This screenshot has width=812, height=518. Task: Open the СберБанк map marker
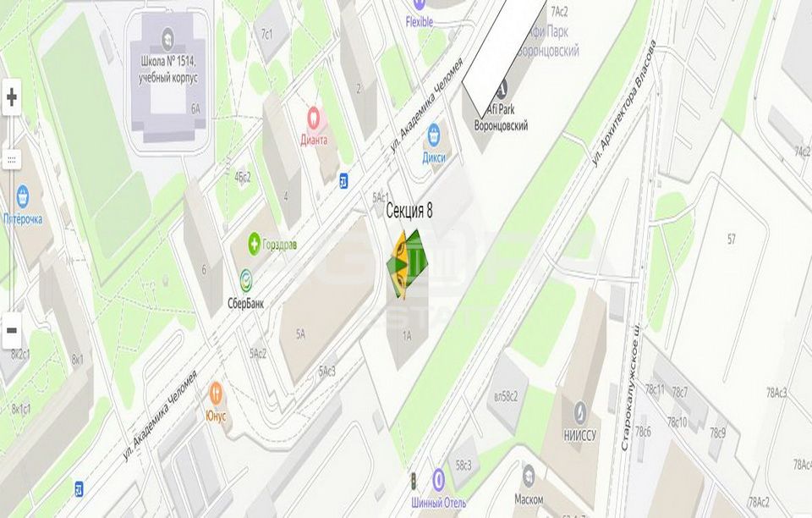(246, 281)
